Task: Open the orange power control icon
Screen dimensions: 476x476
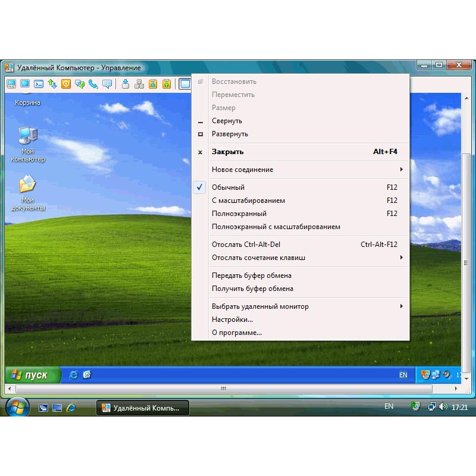Action: coord(66,84)
